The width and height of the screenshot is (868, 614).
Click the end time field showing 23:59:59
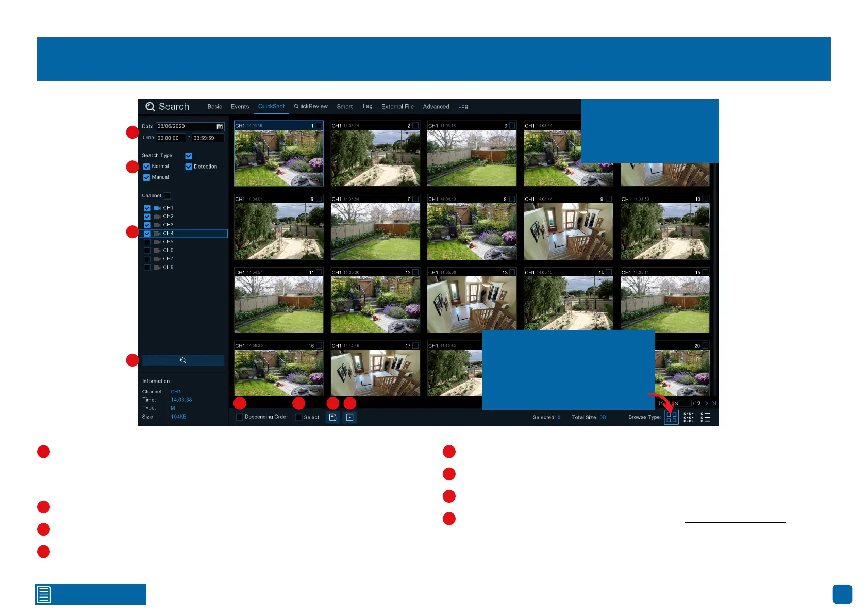point(207,138)
